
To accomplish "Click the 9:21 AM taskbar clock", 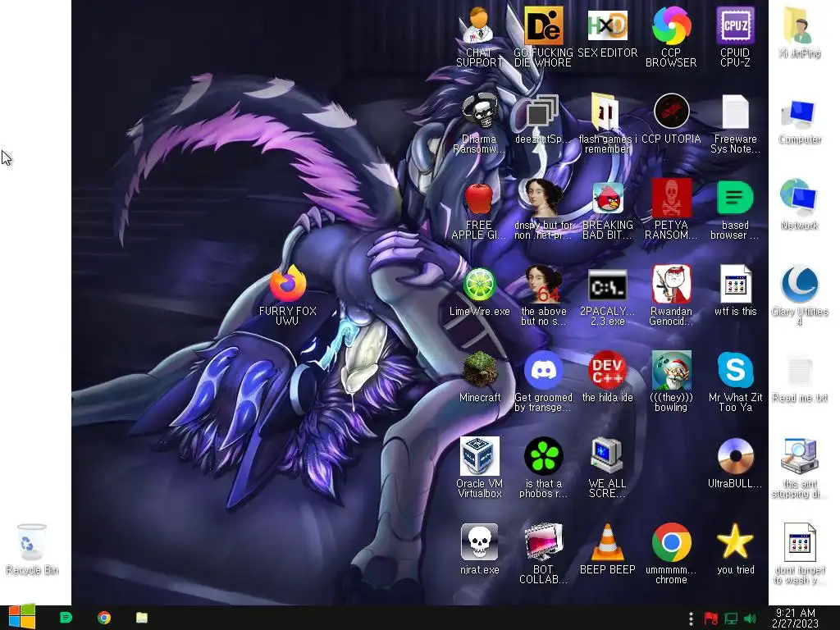I will 796,618.
